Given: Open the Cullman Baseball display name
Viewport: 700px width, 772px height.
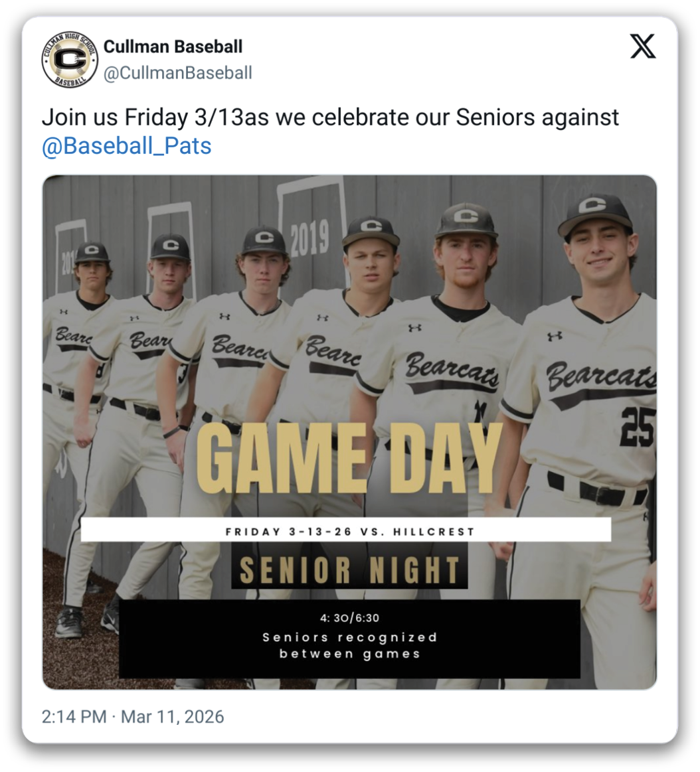Looking at the screenshot, I should 173,46.
